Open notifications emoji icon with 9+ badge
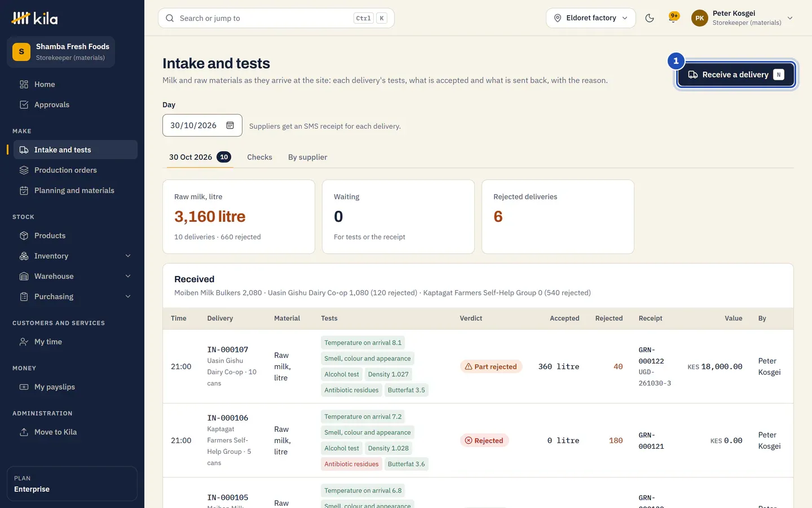 point(673,17)
